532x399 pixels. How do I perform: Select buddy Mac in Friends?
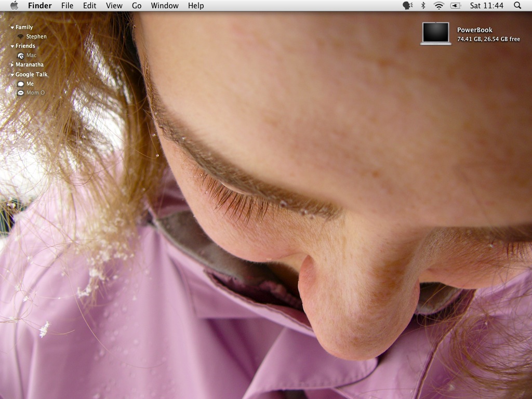click(x=31, y=55)
